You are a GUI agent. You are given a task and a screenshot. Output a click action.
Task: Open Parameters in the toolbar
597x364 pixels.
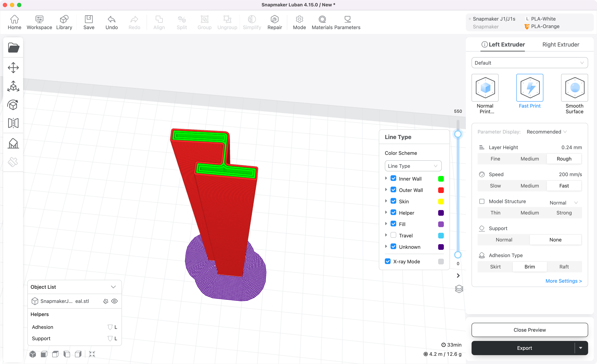347,22
